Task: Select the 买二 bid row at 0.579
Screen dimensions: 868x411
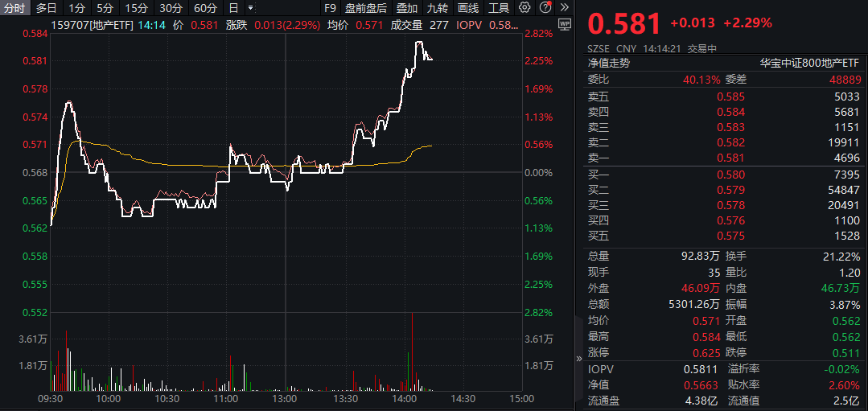Action: pyautogui.click(x=724, y=191)
